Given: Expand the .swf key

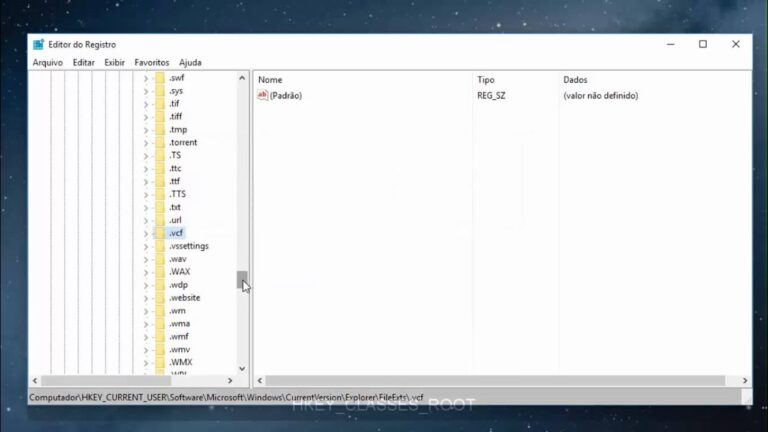Looking at the screenshot, I should 145,78.
